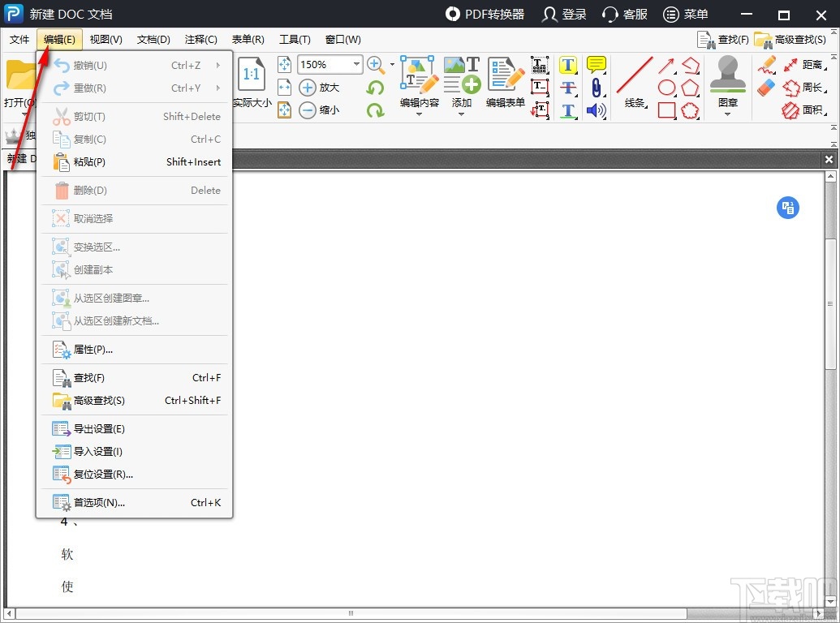
Task: Click the horizontal scrollbar at the bottom
Action: click(351, 613)
